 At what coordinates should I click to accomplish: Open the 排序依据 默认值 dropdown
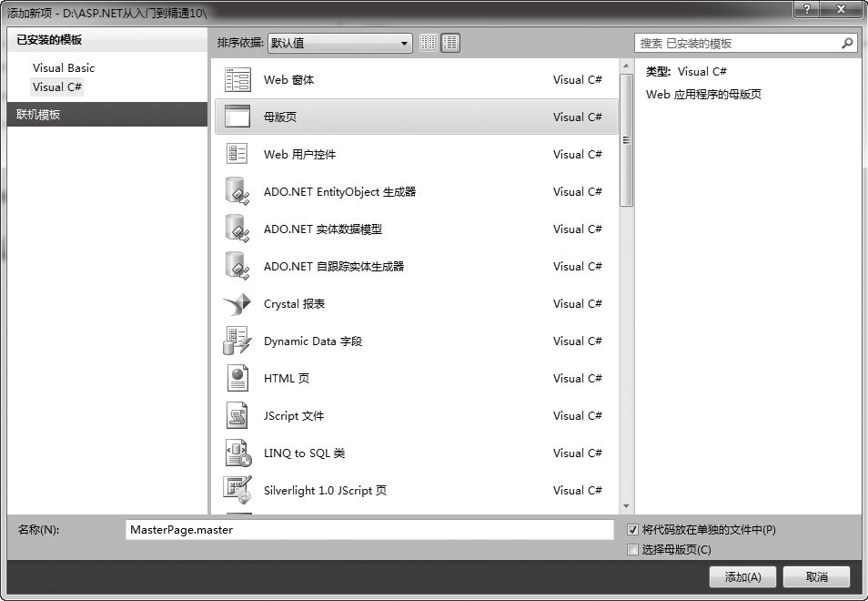point(340,43)
